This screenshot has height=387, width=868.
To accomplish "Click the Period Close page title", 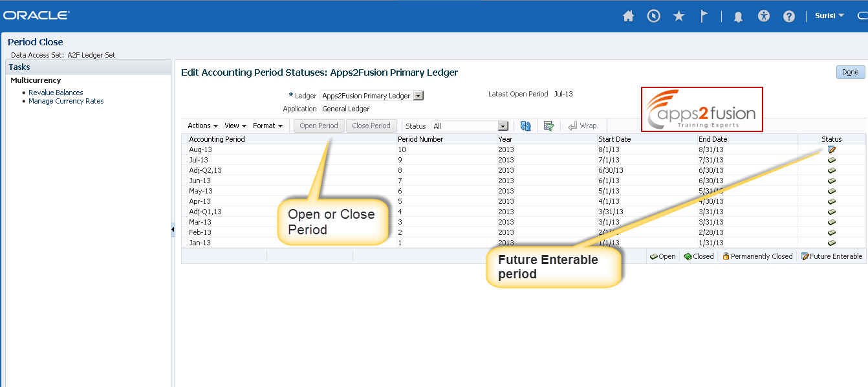I will coord(36,42).
